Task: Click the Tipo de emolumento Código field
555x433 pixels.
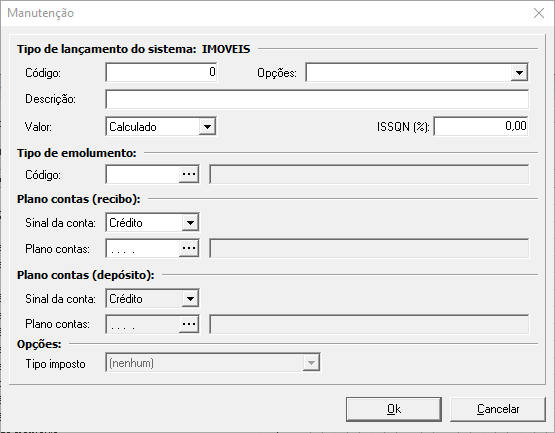Action: point(143,174)
